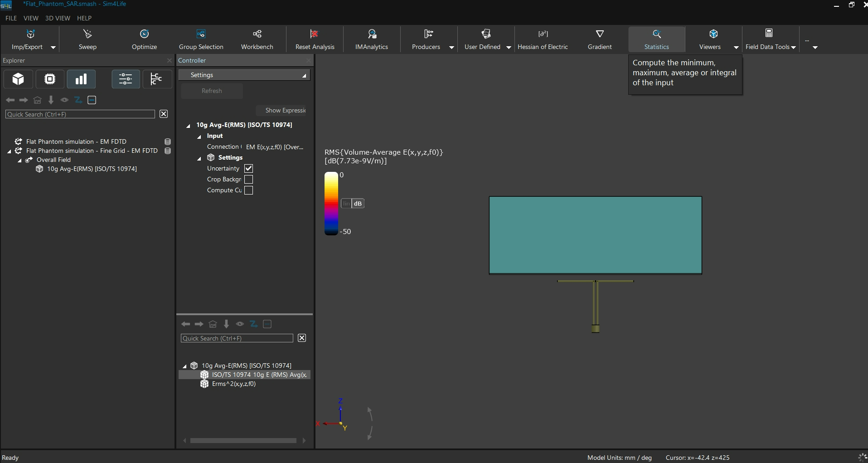The image size is (868, 463).
Task: Toggle the colorbar scale to lin
Action: (346, 204)
